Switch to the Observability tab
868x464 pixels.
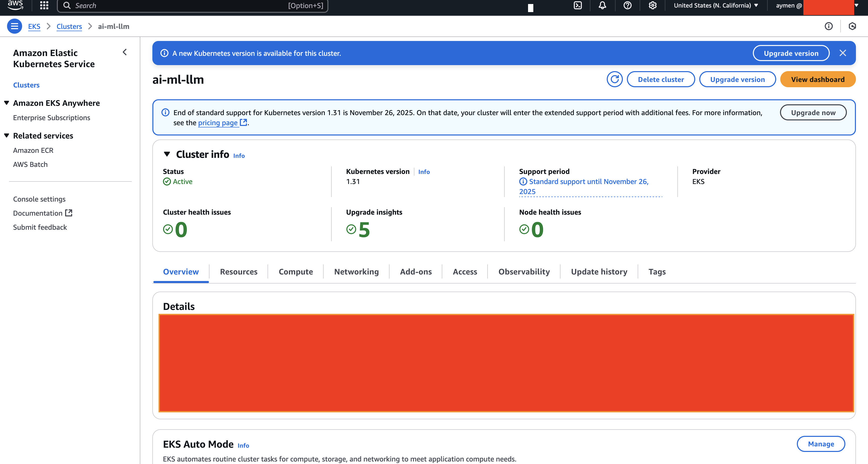(524, 272)
